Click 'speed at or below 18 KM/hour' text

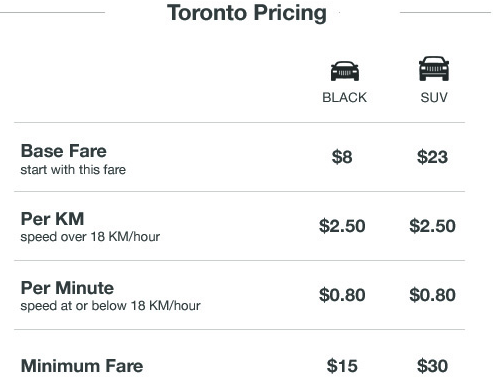pos(110,306)
